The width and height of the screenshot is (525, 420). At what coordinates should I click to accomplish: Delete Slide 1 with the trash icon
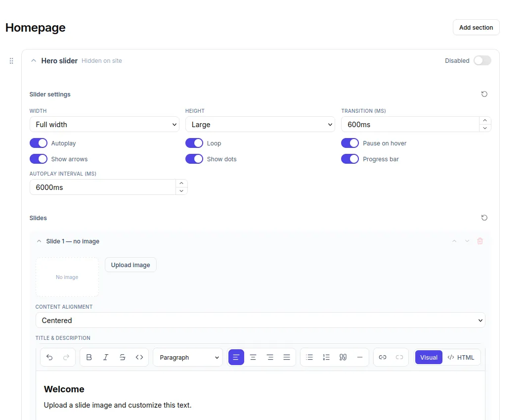(480, 241)
